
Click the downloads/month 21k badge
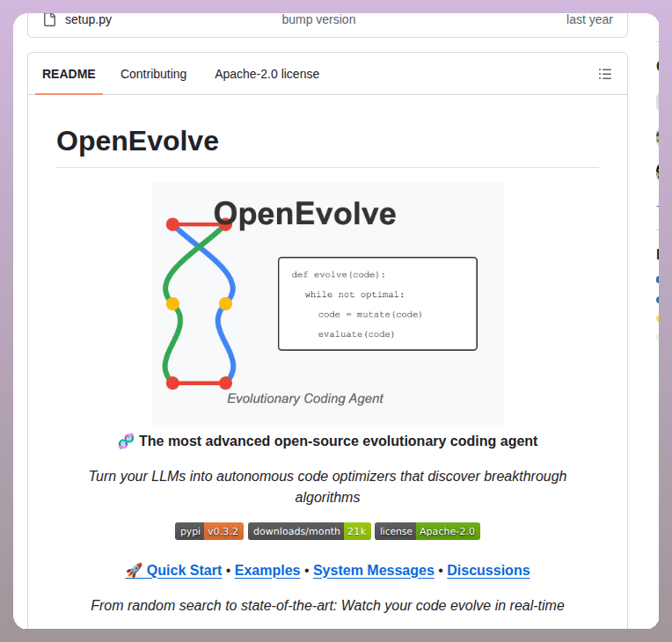click(x=310, y=531)
